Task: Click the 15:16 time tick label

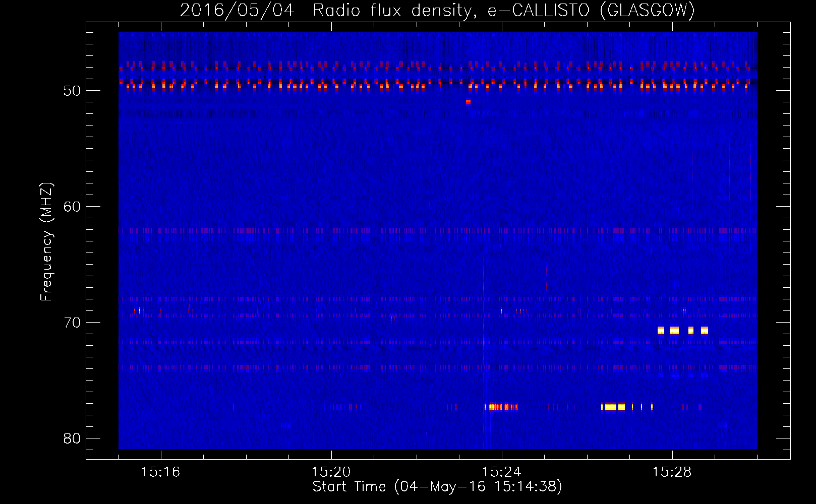Action: point(160,472)
